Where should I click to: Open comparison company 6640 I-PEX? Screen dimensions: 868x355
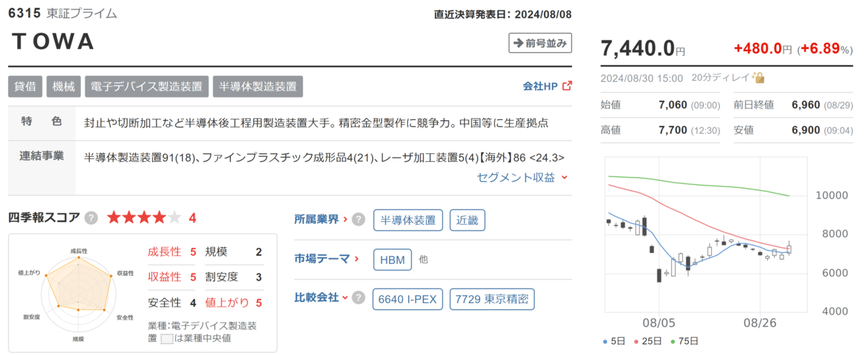point(408,299)
